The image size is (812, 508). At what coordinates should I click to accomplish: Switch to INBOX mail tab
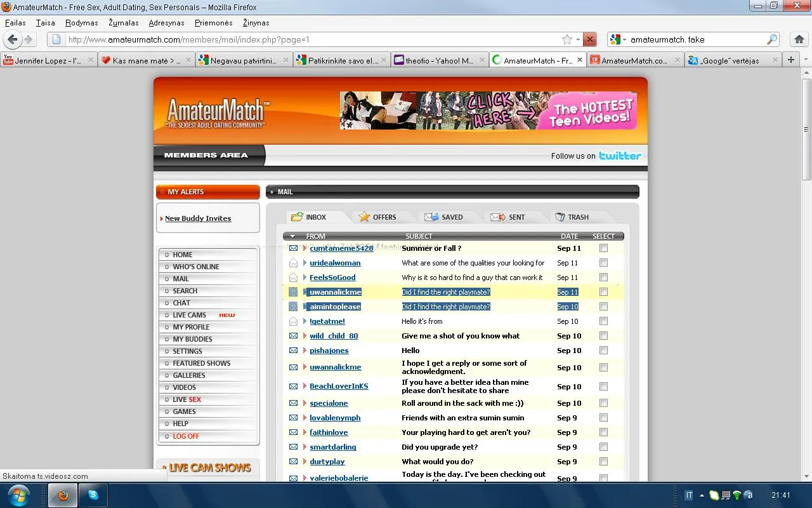315,217
